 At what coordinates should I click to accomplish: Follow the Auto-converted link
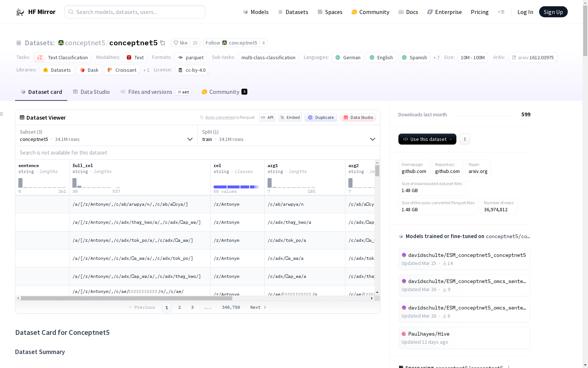pyautogui.click(x=220, y=117)
